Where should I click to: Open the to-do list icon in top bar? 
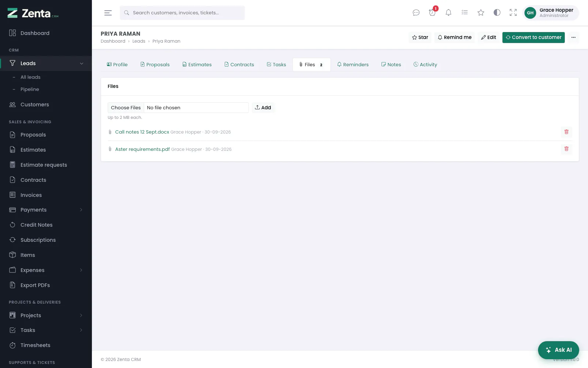coord(465,13)
